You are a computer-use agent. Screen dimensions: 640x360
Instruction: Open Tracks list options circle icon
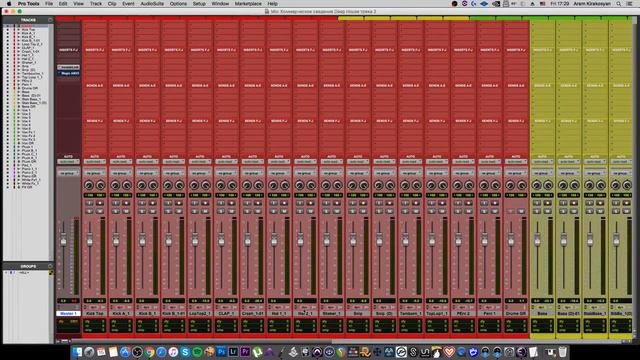click(50, 20)
